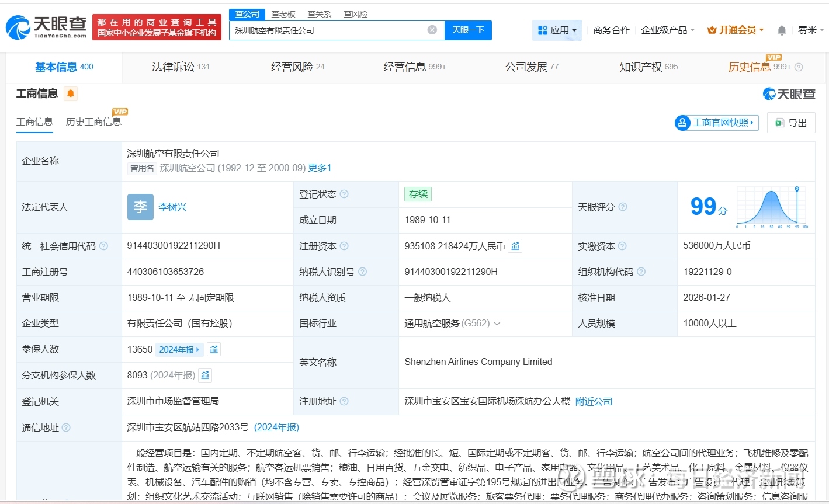Switch to the 法律诉讼 tab
Screen dimensions: 829x504
tap(180, 67)
